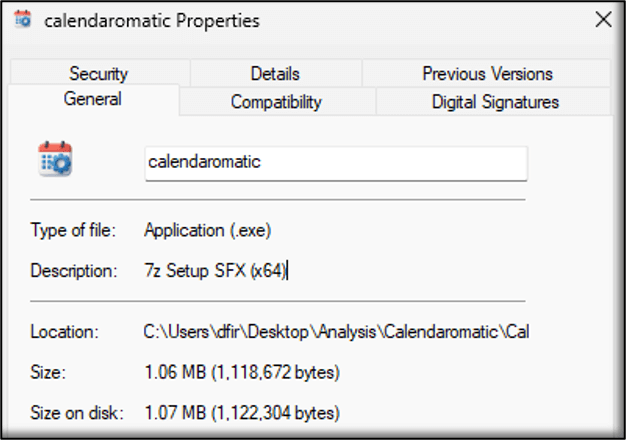Click the calendaromatic file name field
The image size is (627, 441).
click(336, 163)
